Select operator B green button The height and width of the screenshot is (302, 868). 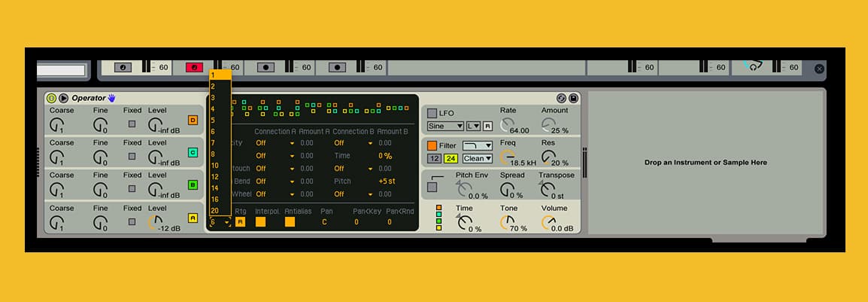pyautogui.click(x=193, y=185)
